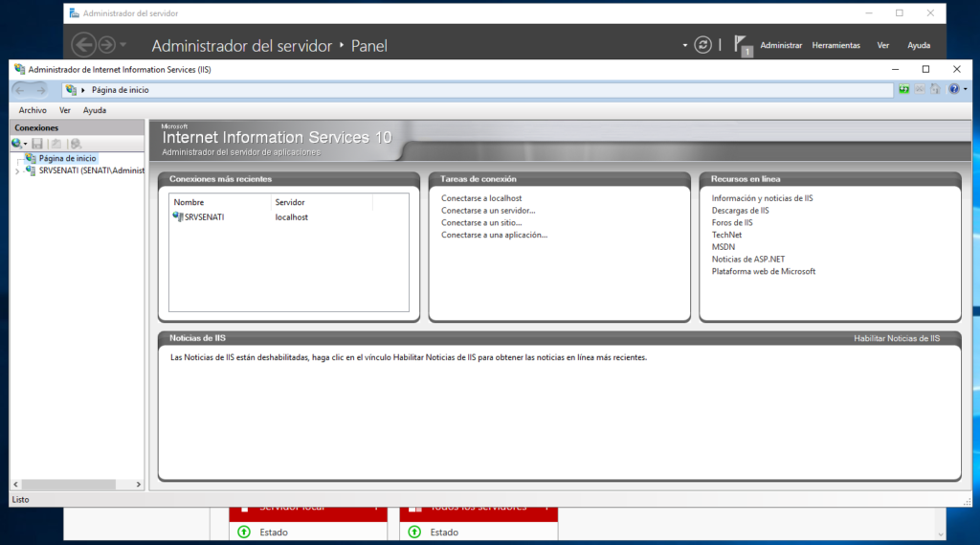The height and width of the screenshot is (545, 980).
Task: Open the Ver menu in IIS Manager
Action: [x=65, y=110]
